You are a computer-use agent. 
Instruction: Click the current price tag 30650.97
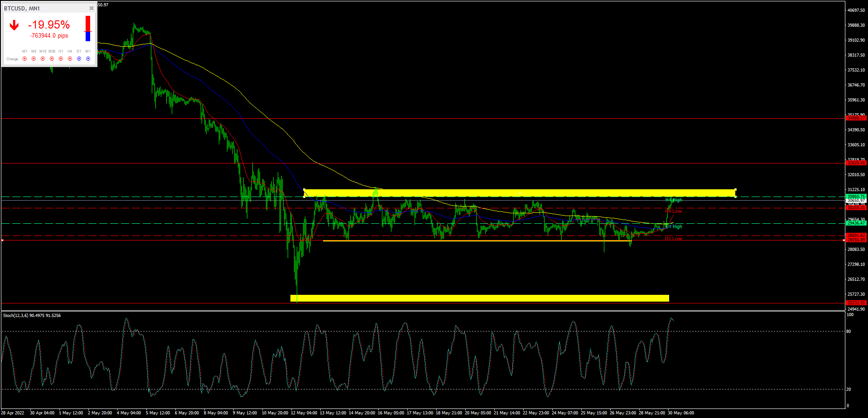(856, 201)
